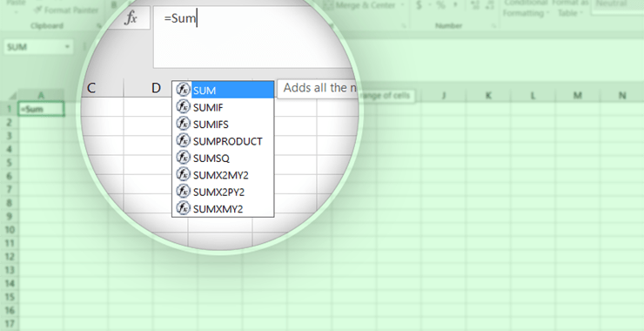Select row 9 header

click(9, 216)
